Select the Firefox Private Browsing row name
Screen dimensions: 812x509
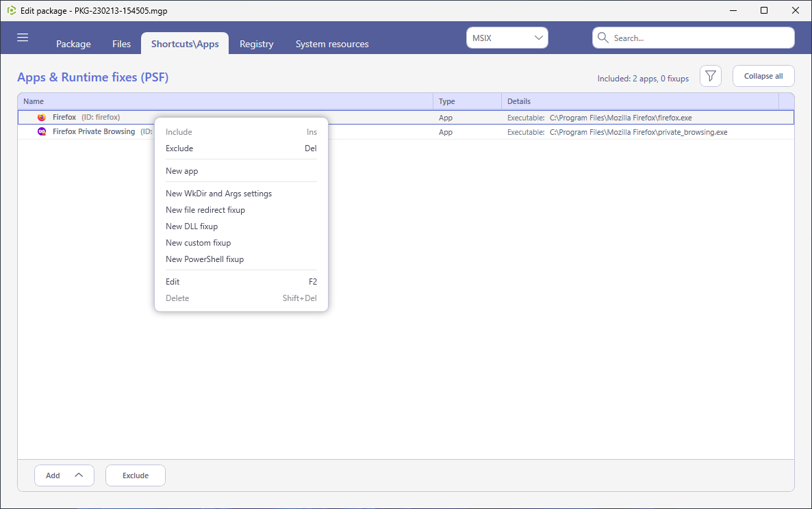[94, 132]
